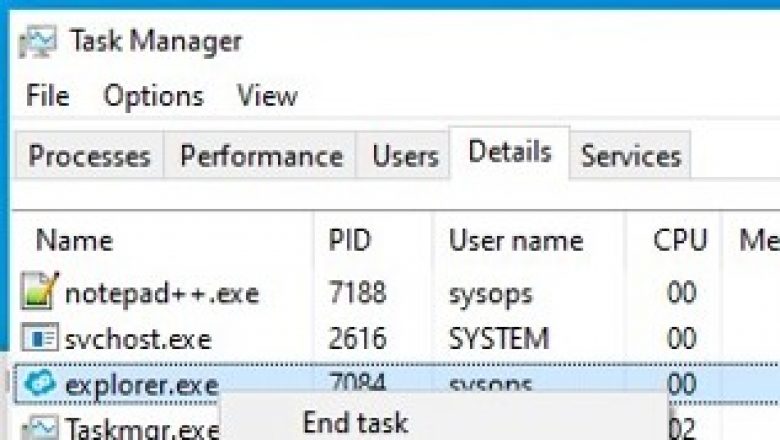Choose End task from context menu
780x440 pixels.
[x=355, y=422]
